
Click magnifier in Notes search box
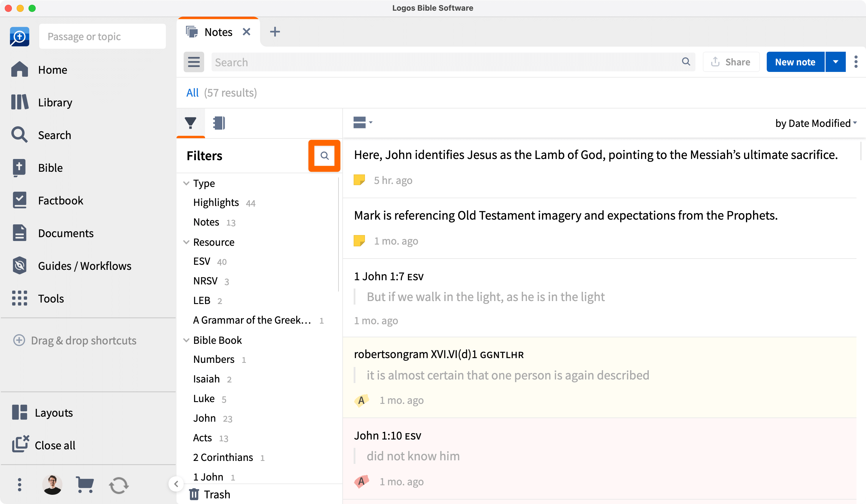click(x=686, y=62)
